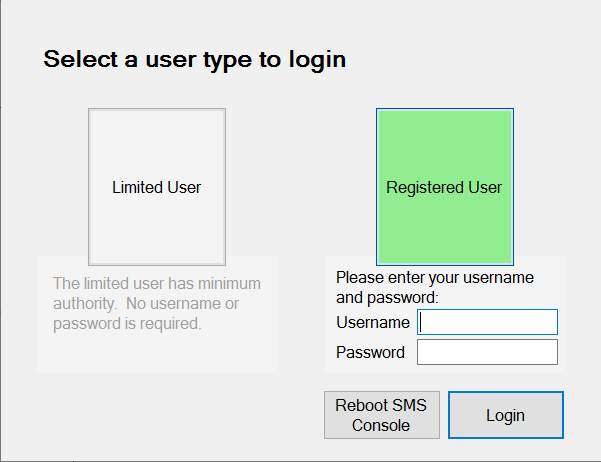Restart the SMS Console via reboot button
The height and width of the screenshot is (462, 601).
click(382, 415)
